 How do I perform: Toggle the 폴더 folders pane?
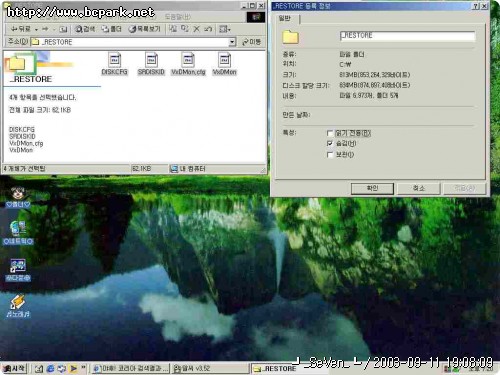click(111, 29)
